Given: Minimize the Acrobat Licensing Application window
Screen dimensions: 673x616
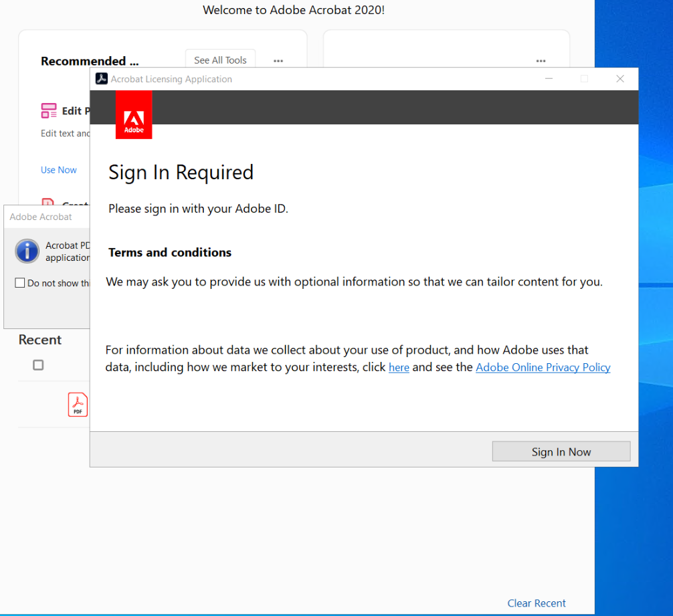Looking at the screenshot, I should pos(549,78).
